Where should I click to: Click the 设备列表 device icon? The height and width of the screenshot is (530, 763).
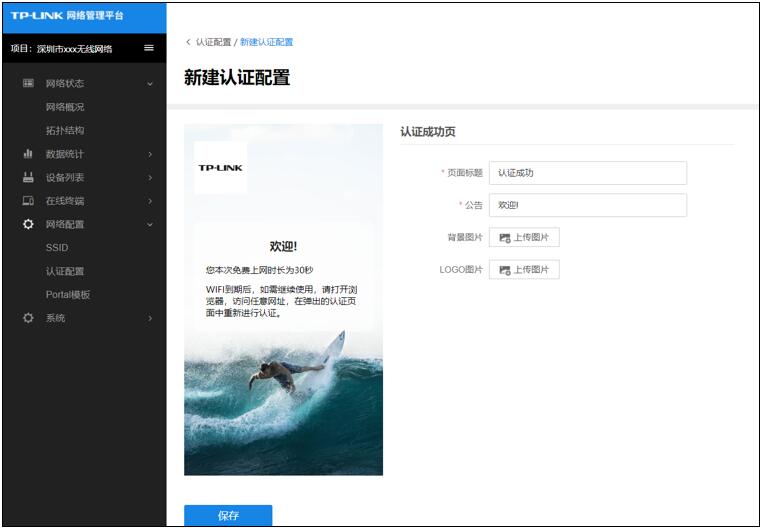point(28,177)
